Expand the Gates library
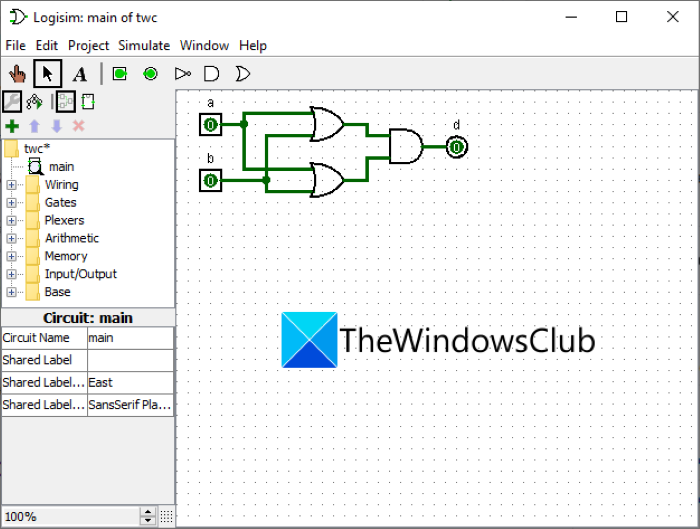The image size is (700, 529). pos(12,203)
